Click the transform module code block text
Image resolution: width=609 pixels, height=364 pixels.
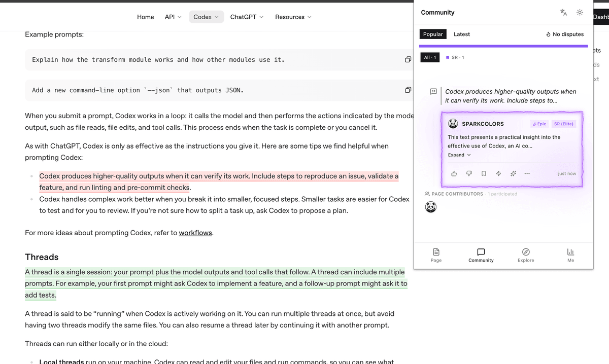[158, 60]
